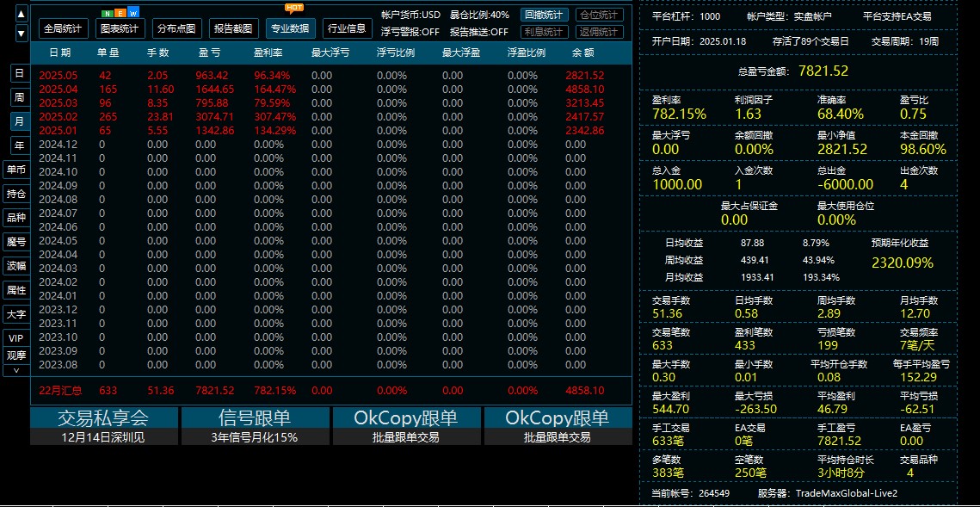Click the 盈亏 column header
Viewport: 980px width, 507px height.
click(x=209, y=53)
